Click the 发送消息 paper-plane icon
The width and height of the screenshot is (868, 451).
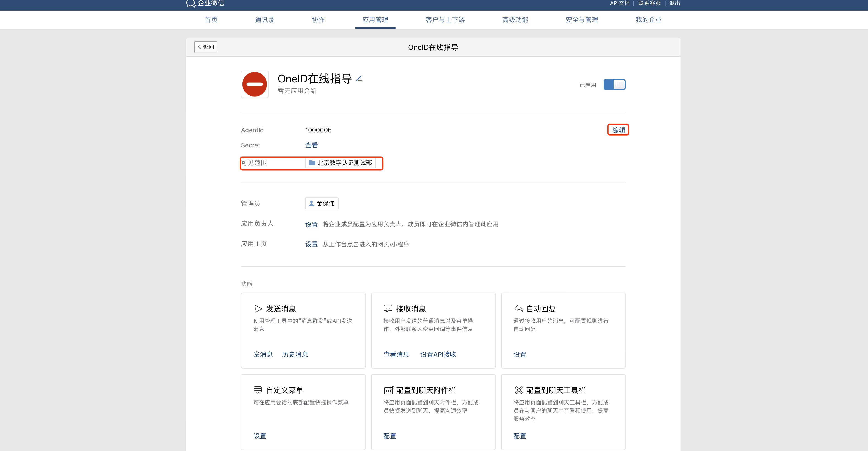[258, 309]
